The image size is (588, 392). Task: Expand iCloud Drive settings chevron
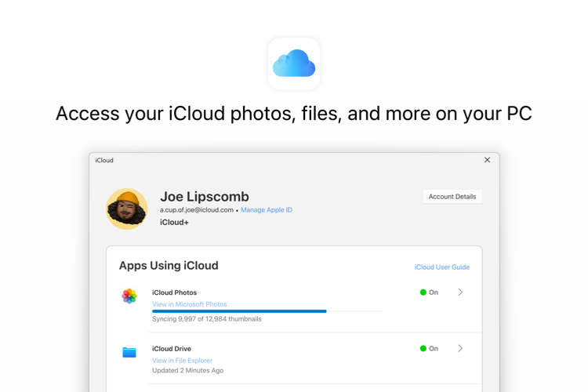(x=460, y=348)
